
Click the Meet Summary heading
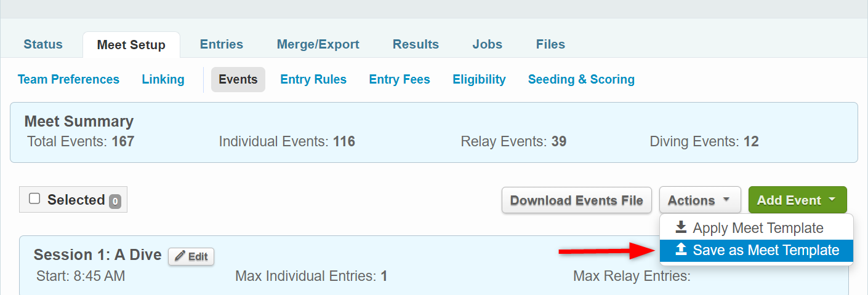coord(79,121)
